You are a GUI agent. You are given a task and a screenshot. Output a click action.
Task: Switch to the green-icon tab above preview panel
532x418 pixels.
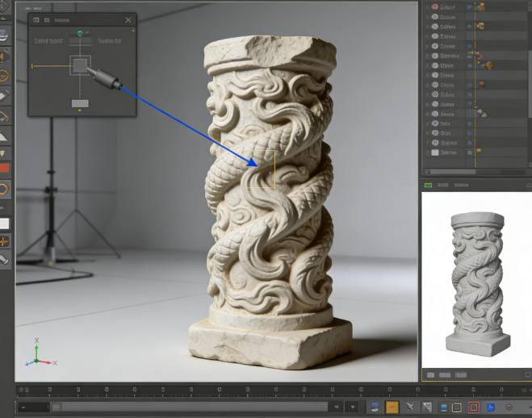click(x=428, y=185)
